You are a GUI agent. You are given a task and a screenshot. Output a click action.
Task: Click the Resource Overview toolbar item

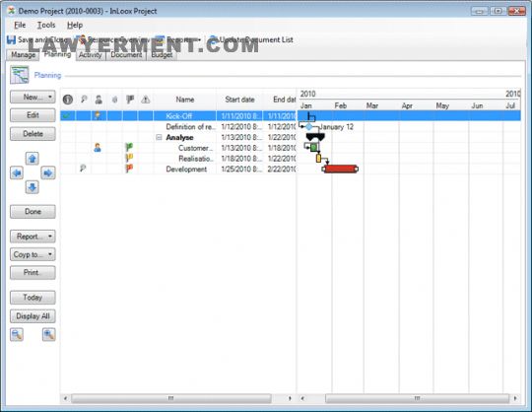point(114,39)
